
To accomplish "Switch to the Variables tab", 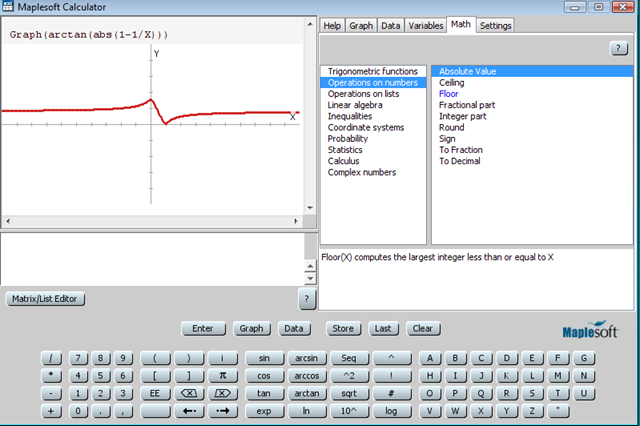I will pyautogui.click(x=426, y=26).
